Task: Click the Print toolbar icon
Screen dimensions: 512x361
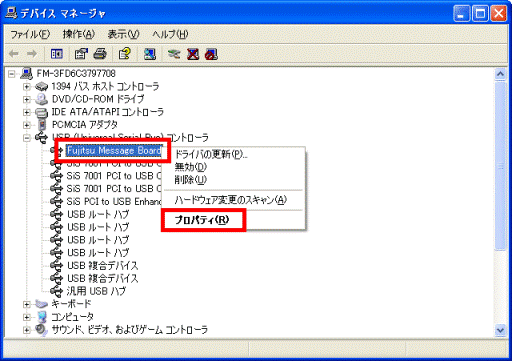Action: pos(100,54)
